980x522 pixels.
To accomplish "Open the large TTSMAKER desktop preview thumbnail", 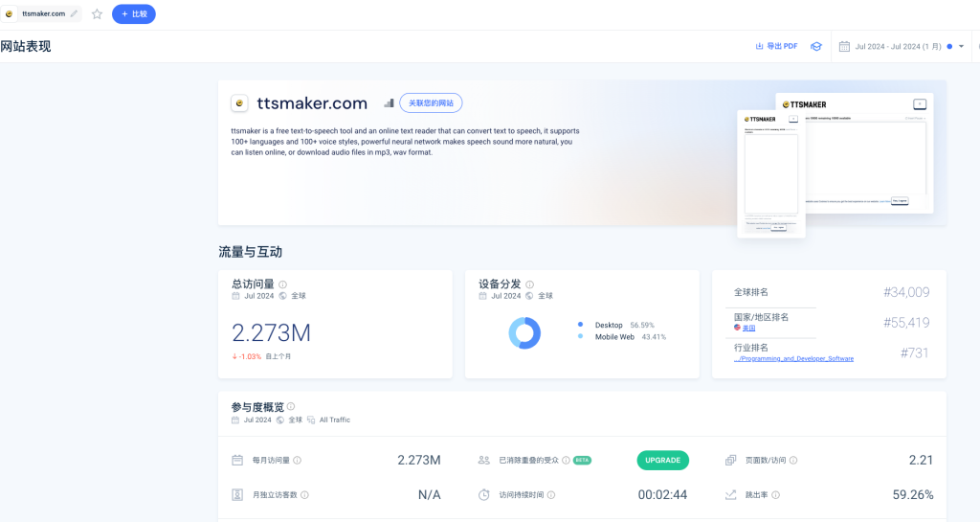I will [x=869, y=153].
